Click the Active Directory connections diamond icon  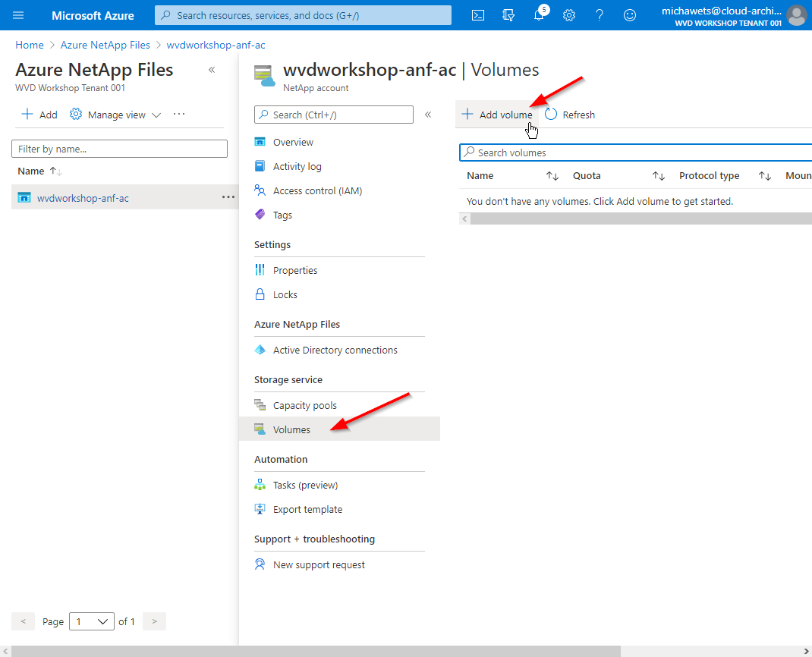260,350
